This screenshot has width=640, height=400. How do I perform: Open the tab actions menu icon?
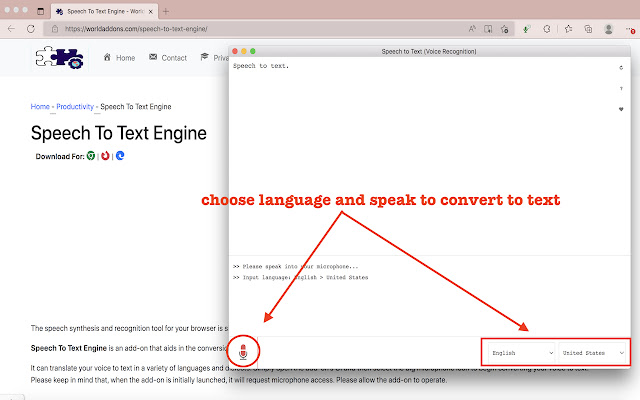pos(40,11)
